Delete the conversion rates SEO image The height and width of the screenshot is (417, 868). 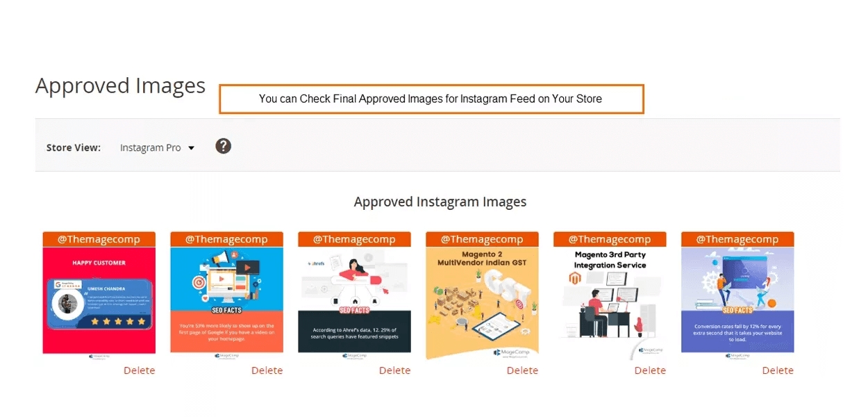tap(778, 370)
